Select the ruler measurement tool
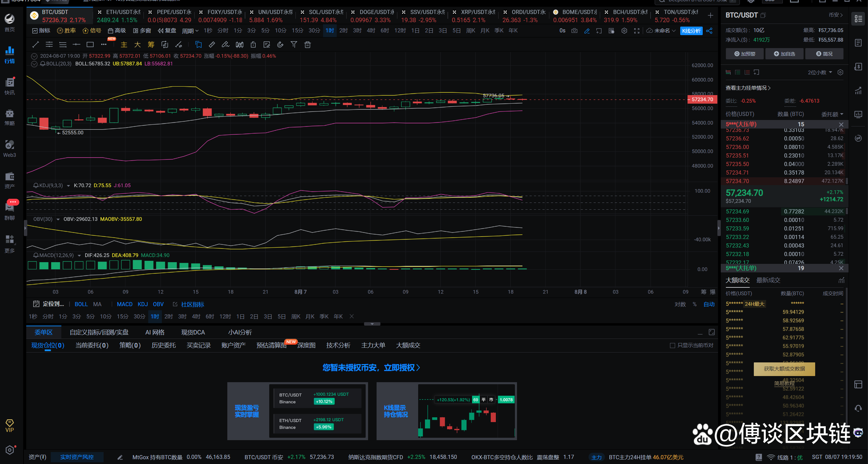The height and width of the screenshot is (464, 868). [x=212, y=45]
